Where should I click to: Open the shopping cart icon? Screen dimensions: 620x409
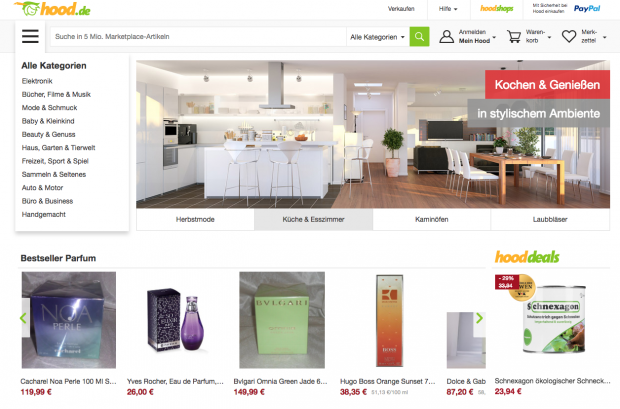point(514,37)
